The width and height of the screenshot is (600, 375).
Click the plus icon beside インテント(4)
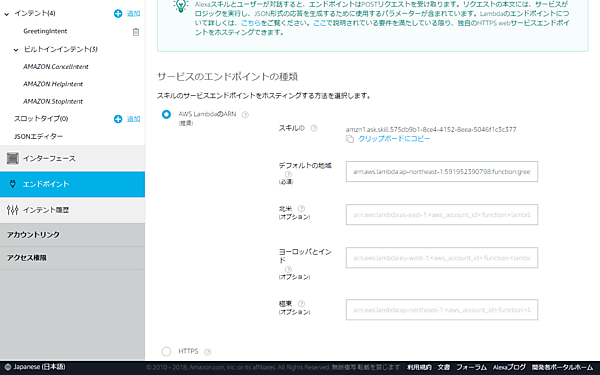[118, 14]
